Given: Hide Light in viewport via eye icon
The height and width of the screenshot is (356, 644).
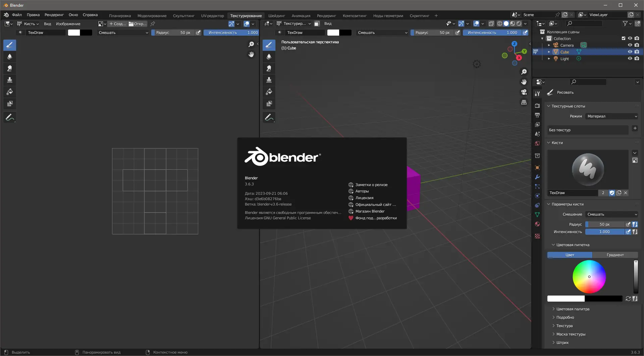Looking at the screenshot, I should (x=630, y=59).
